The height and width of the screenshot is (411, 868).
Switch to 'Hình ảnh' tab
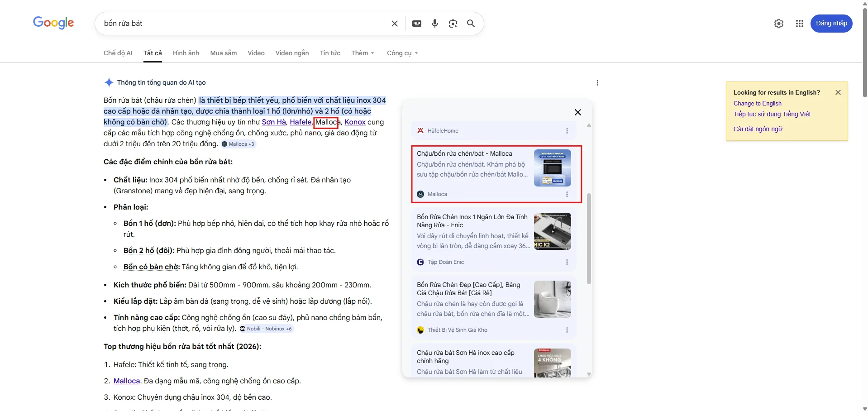pos(186,53)
